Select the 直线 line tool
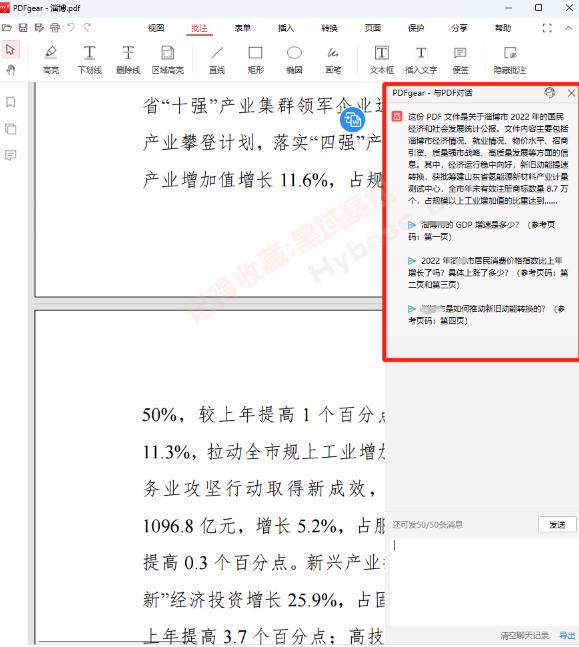579x647 pixels. (x=217, y=60)
